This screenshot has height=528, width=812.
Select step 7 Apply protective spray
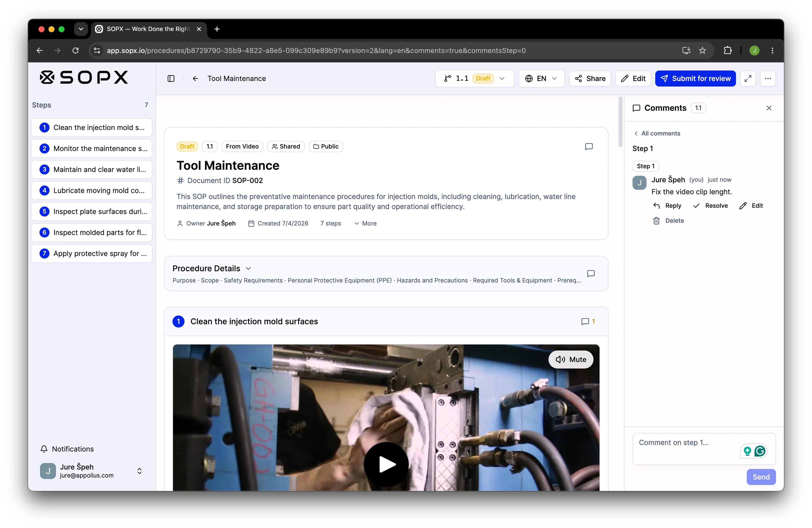click(x=91, y=253)
